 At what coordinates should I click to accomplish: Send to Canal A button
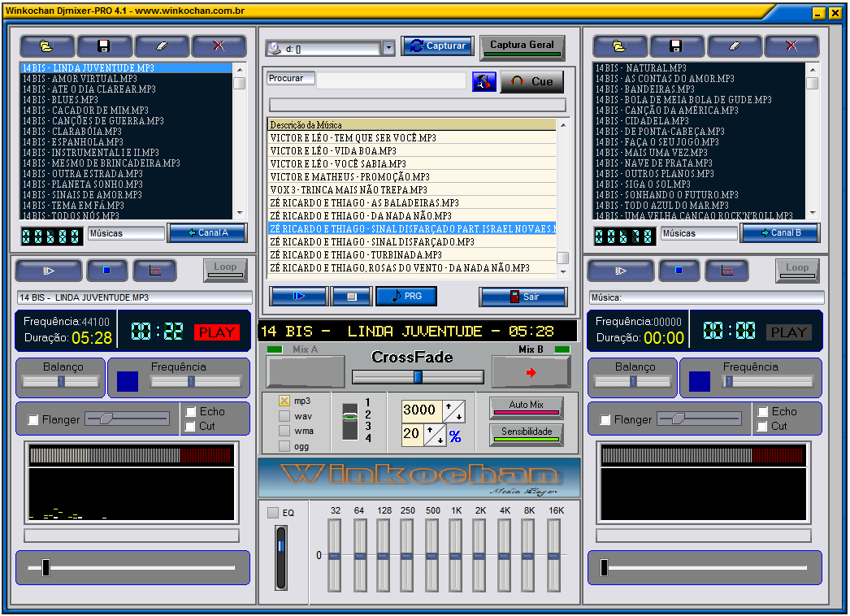pos(207,233)
